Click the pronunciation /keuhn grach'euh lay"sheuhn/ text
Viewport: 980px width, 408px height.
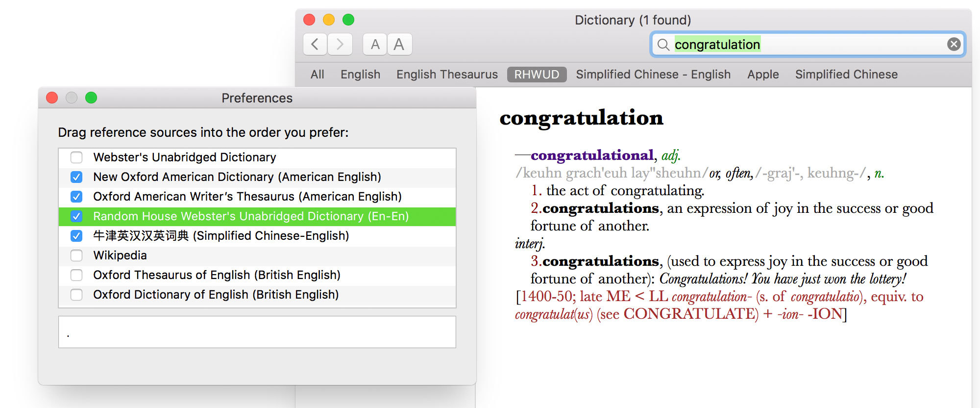click(x=612, y=173)
